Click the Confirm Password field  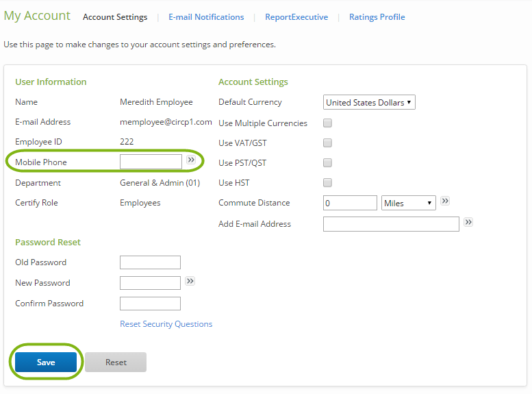(x=150, y=304)
